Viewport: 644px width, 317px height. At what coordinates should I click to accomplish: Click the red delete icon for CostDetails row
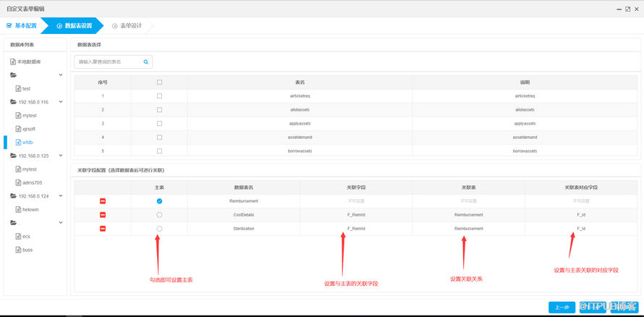click(x=103, y=215)
